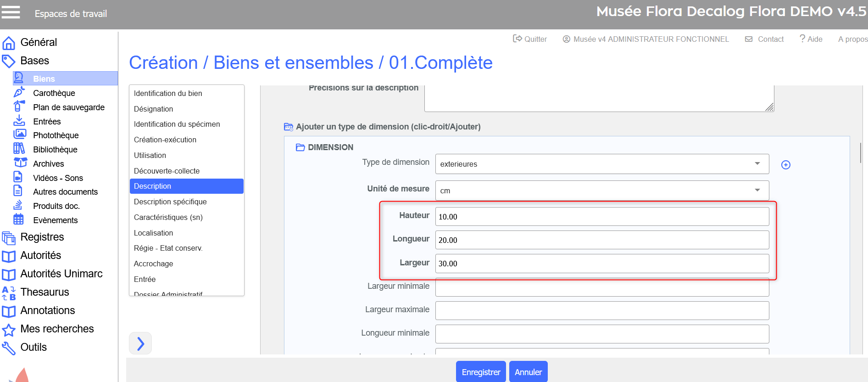The width and height of the screenshot is (868, 382).
Task: Open the Bibliothèque books icon
Action: click(x=19, y=149)
